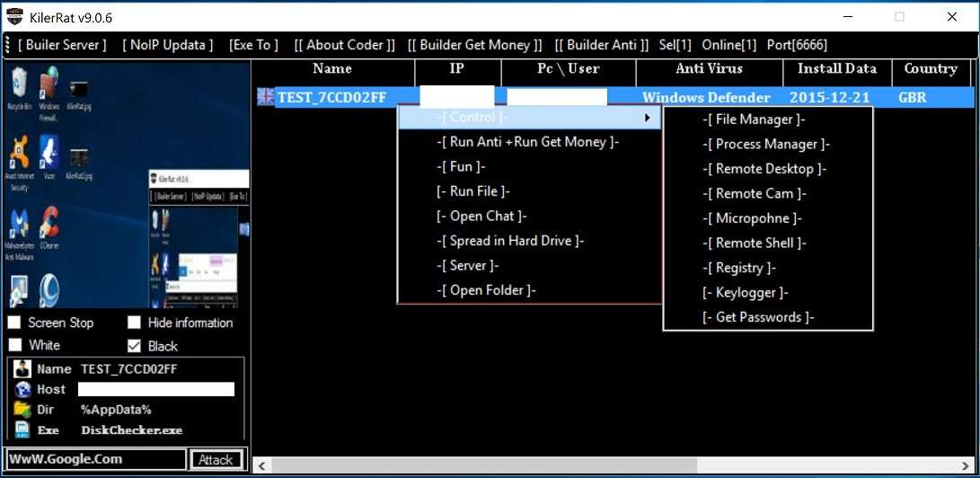
Task: Click the globe icon next to Host
Action: (23, 389)
